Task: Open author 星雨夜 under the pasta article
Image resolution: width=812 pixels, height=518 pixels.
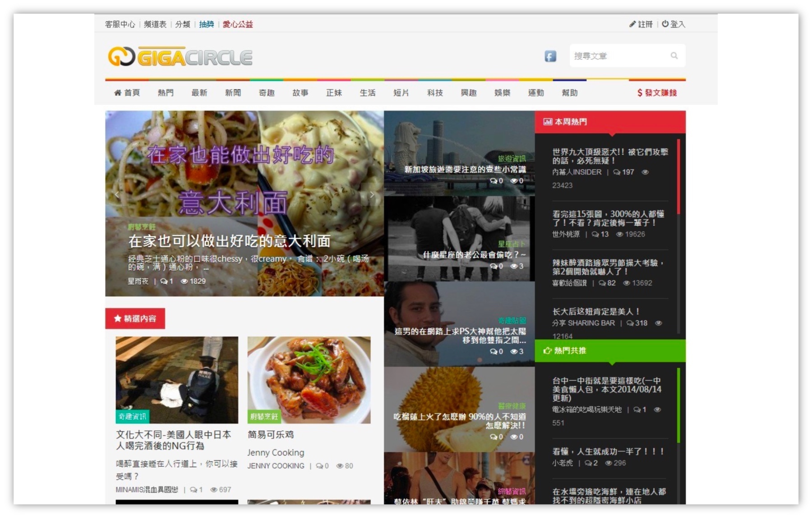Action: coord(138,281)
